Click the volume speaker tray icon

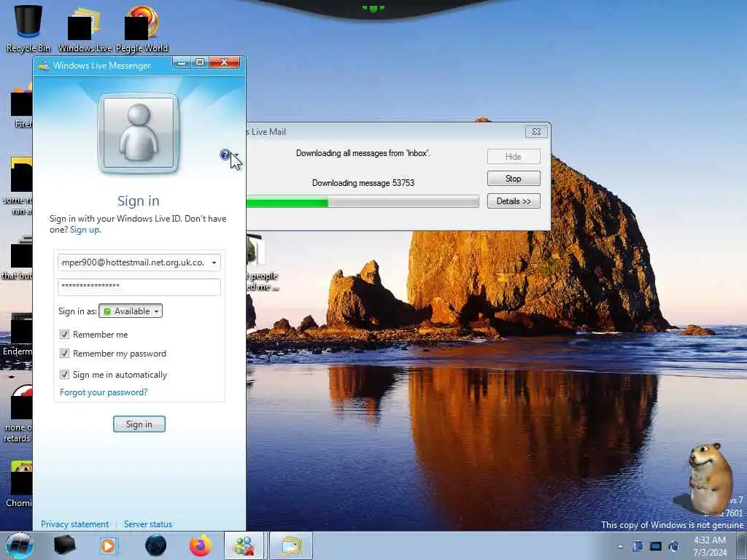click(673, 546)
